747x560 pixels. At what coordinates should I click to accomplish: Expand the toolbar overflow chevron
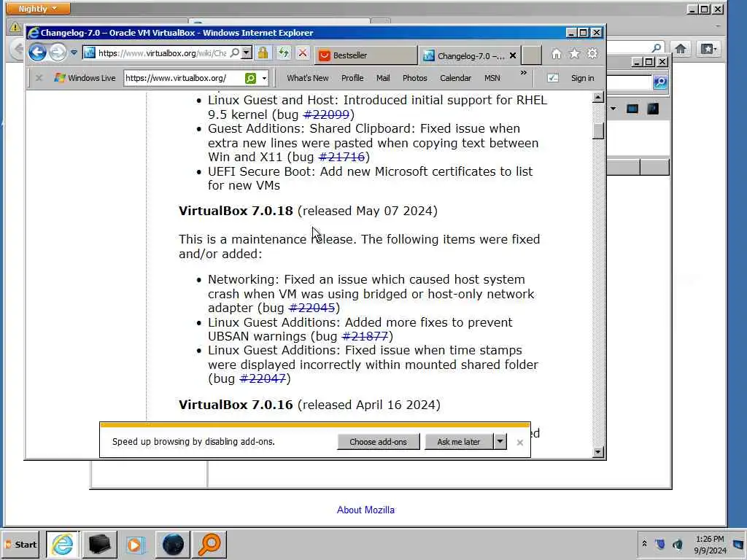[x=524, y=73]
